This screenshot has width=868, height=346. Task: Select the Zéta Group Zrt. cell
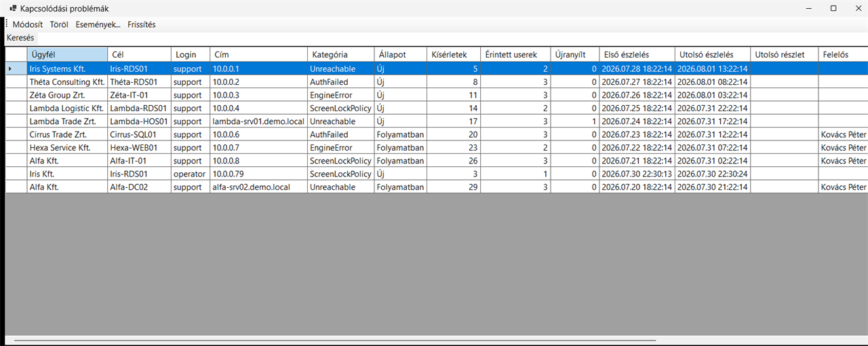[67, 95]
